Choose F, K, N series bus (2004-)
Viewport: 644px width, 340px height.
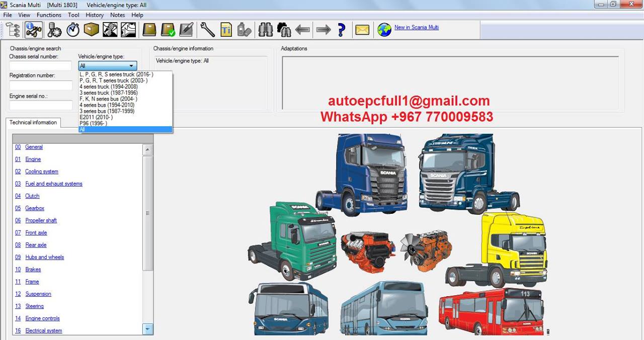coord(125,99)
